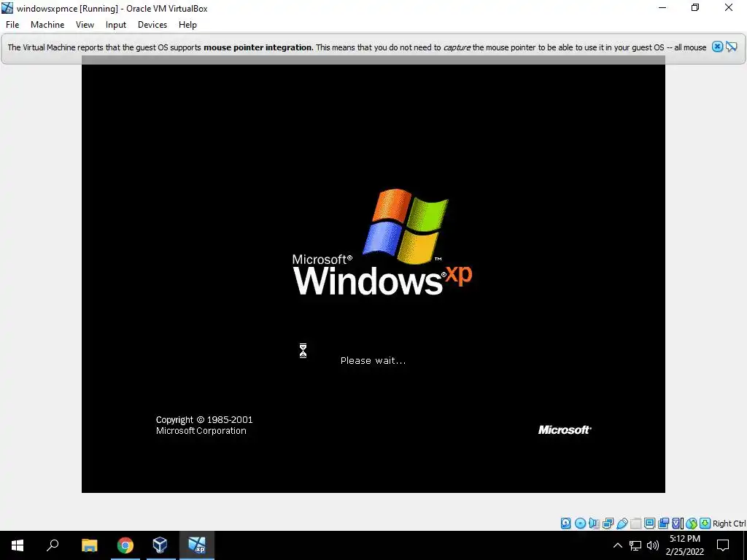Click the optical disk indicator icon
747x560 pixels.
coord(580,524)
